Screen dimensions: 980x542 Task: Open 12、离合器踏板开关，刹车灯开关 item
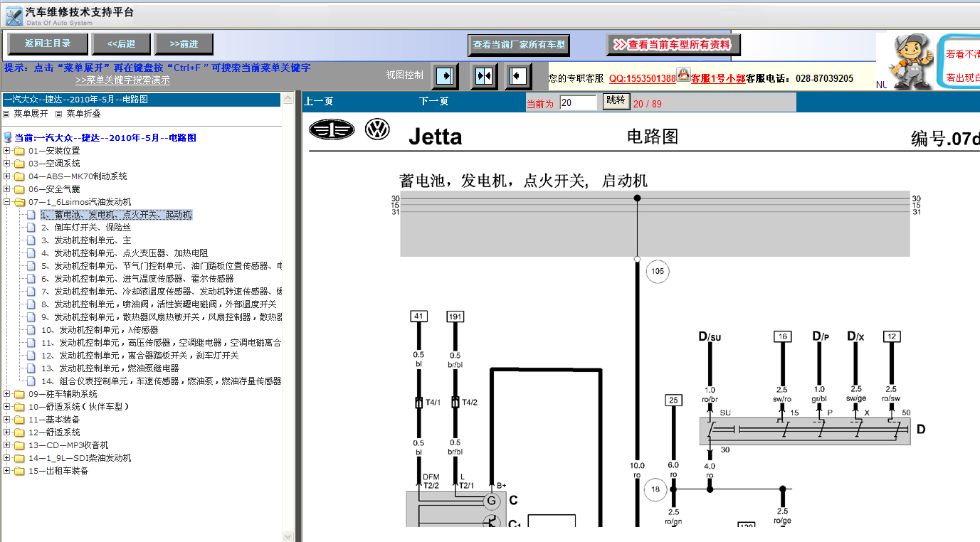click(140, 356)
